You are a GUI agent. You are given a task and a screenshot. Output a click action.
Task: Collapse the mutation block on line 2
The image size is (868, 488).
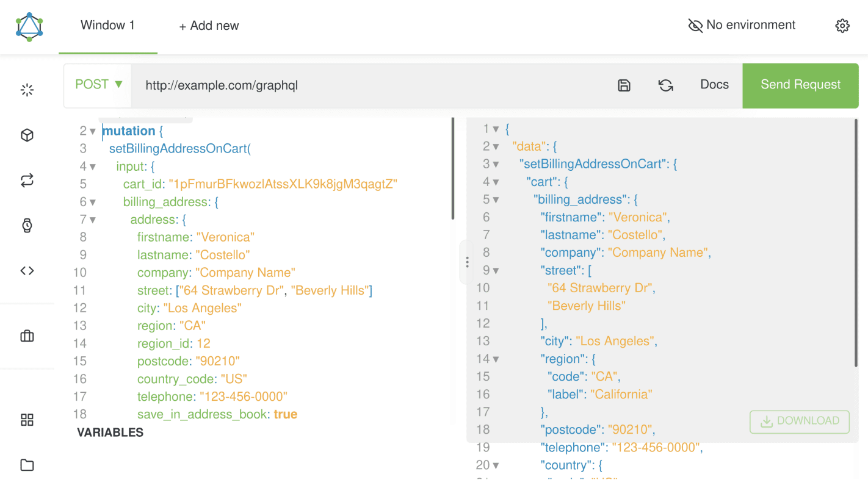(93, 131)
